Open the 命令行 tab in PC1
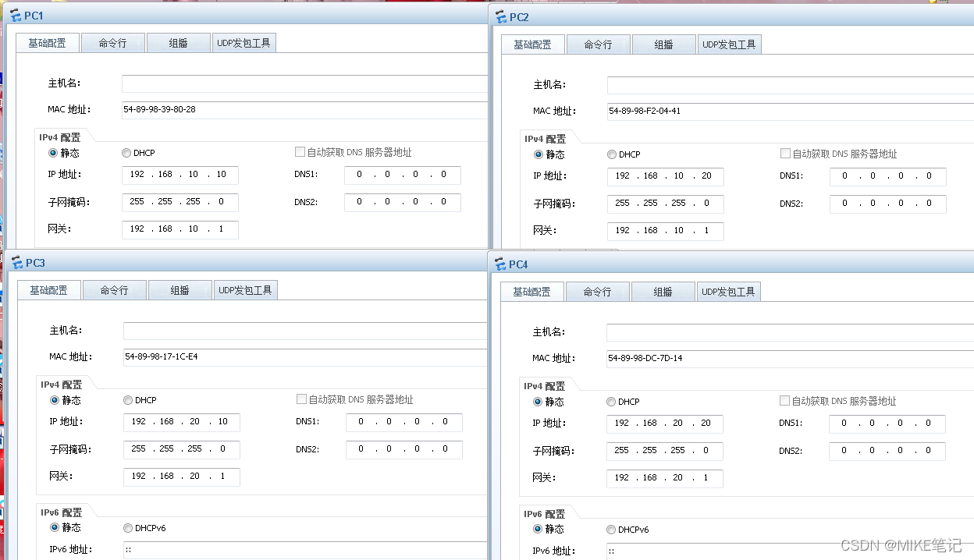The image size is (974, 560). tap(112, 43)
